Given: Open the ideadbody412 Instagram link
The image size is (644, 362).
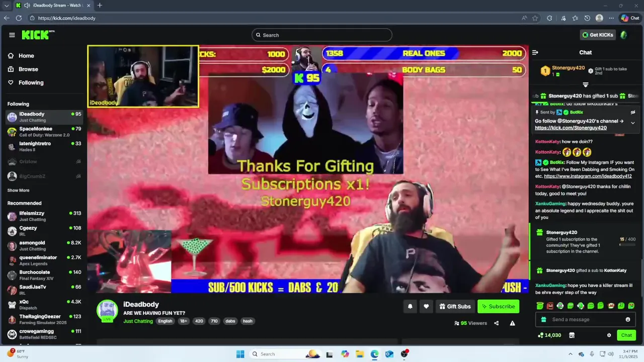Looking at the screenshot, I should click(588, 176).
